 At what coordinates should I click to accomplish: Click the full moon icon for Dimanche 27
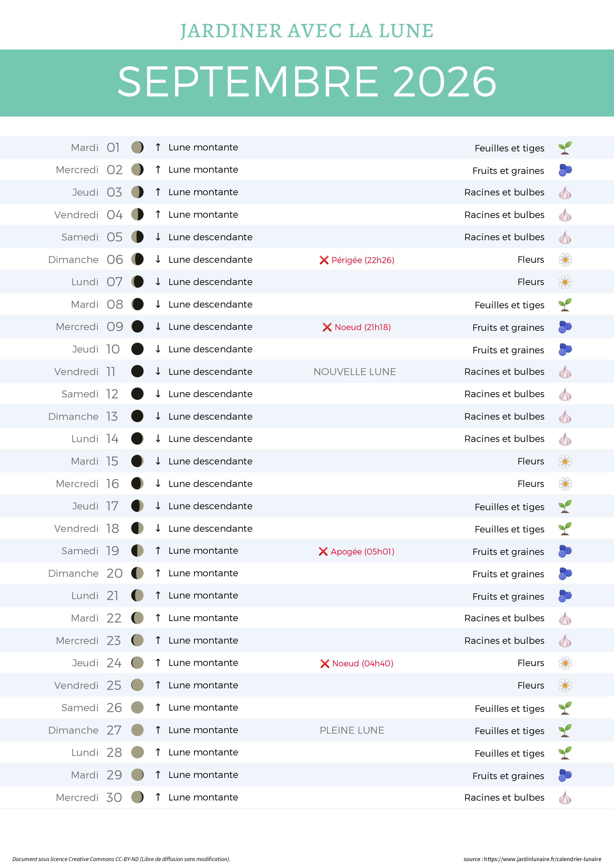(137, 730)
